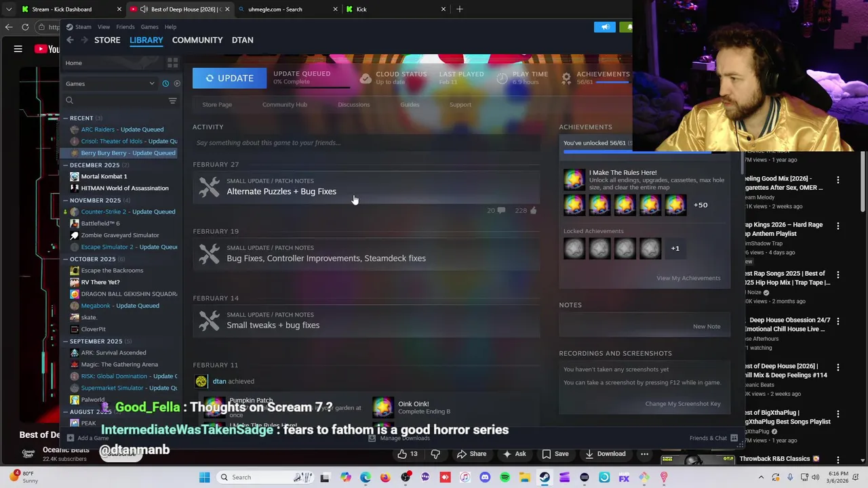868x488 pixels.
Task: Click the library search magnifier icon
Action: (69, 100)
